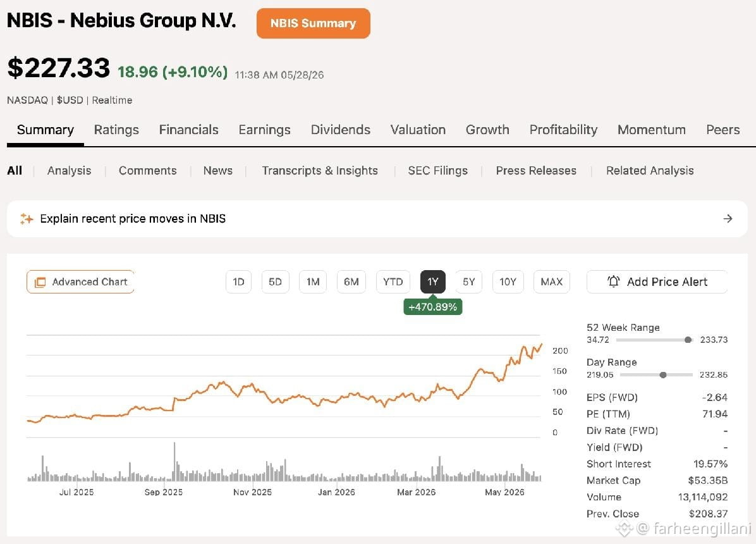Click the Prev. Close value $208.37
Screen dimensions: 756x544
click(708, 514)
